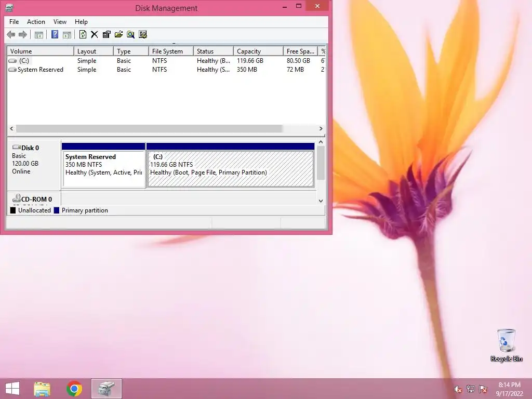Sort by the File System column header
This screenshot has width=532, height=399.
tap(171, 51)
